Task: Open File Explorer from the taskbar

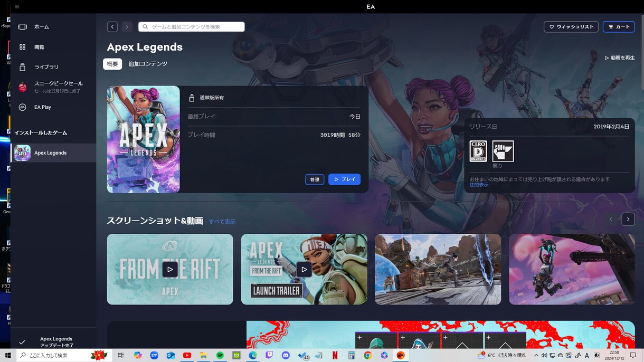Action: pos(203,355)
